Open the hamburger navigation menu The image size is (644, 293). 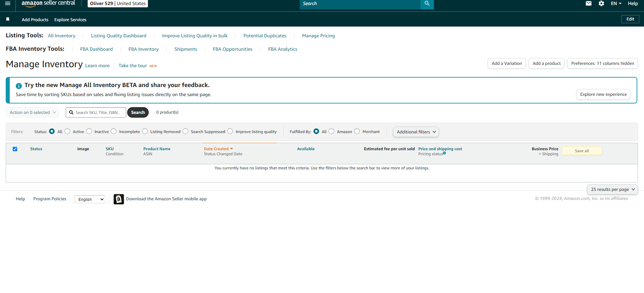[x=8, y=3]
